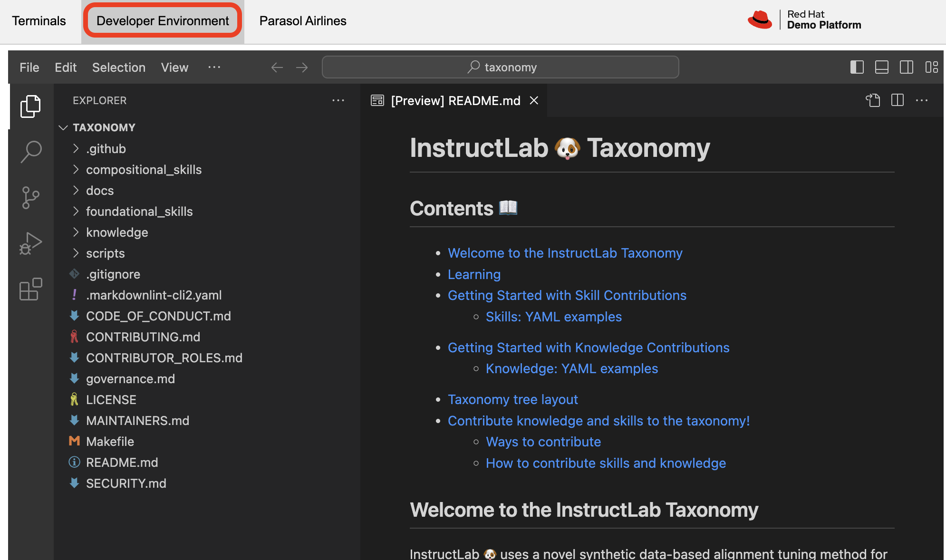946x560 pixels.
Task: Open the Edit menu
Action: 66,68
